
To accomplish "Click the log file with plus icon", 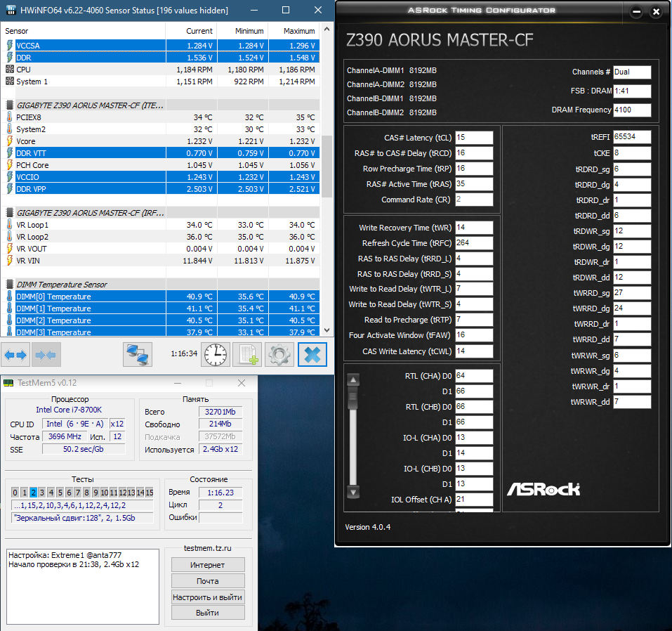I will coord(247,355).
